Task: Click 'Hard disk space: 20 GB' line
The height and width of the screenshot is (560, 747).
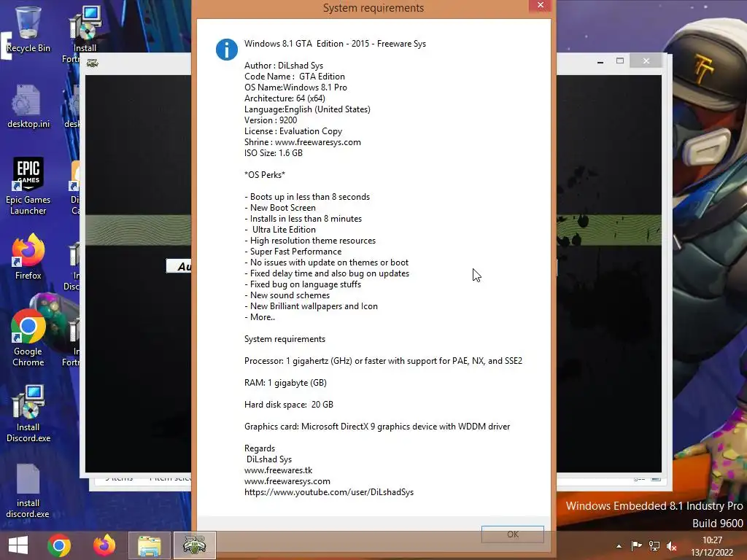Action: click(x=289, y=404)
